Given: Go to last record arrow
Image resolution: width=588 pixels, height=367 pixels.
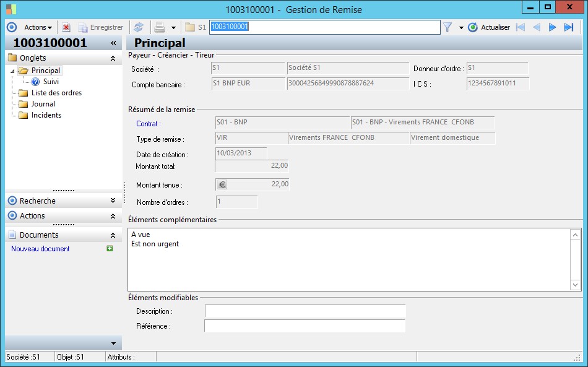Looking at the screenshot, I should point(568,27).
